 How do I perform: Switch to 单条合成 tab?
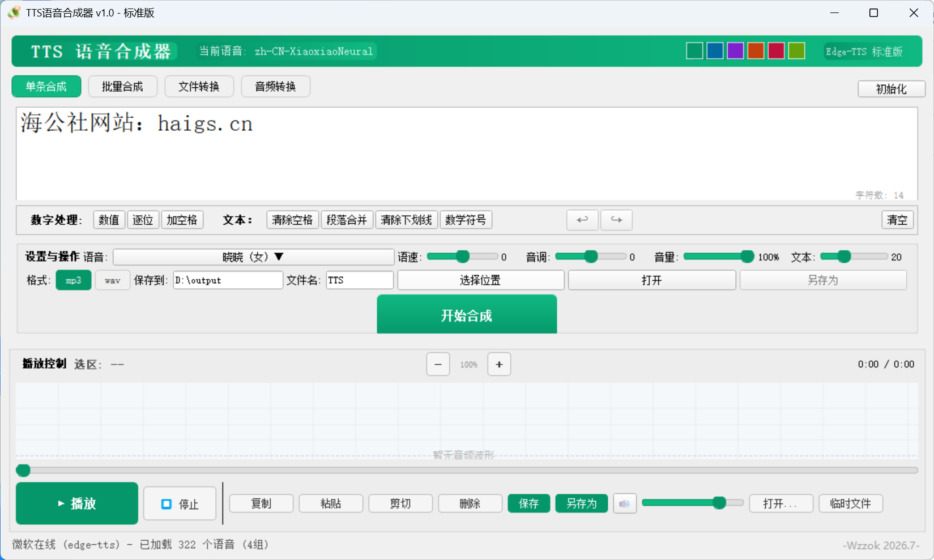point(46,87)
